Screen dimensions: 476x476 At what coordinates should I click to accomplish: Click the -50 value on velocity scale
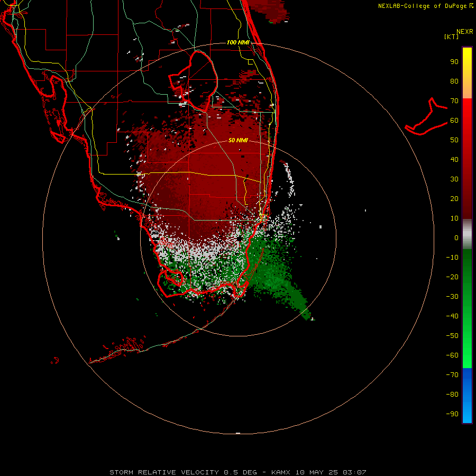click(x=452, y=336)
